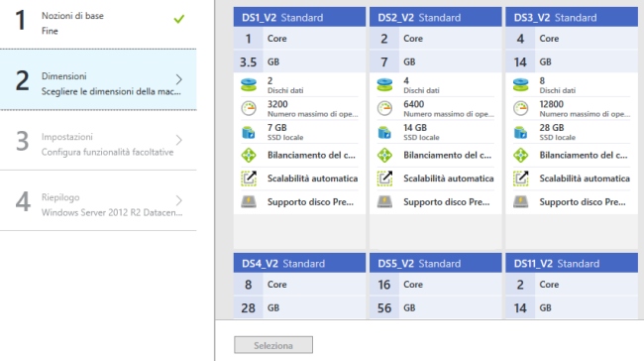The height and width of the screenshot is (361, 644).
Task: Open step 3 Impostazioni
Action: coord(98,140)
